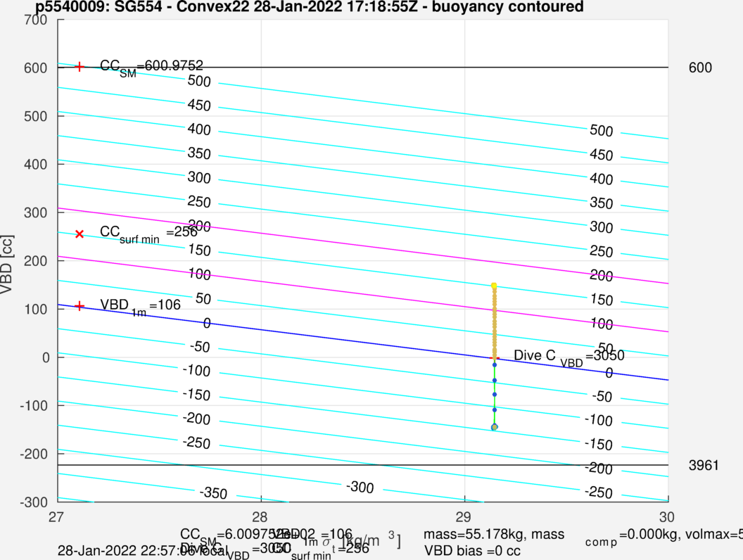Click the '600' label on right side
This screenshot has height=560, width=743.
[700, 68]
